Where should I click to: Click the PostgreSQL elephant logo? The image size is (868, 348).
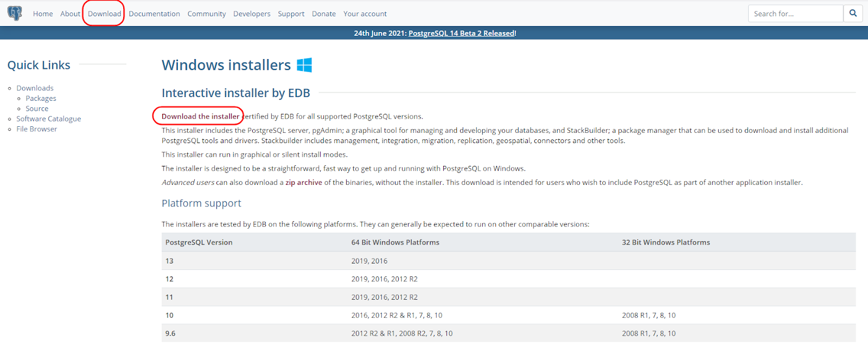15,14
